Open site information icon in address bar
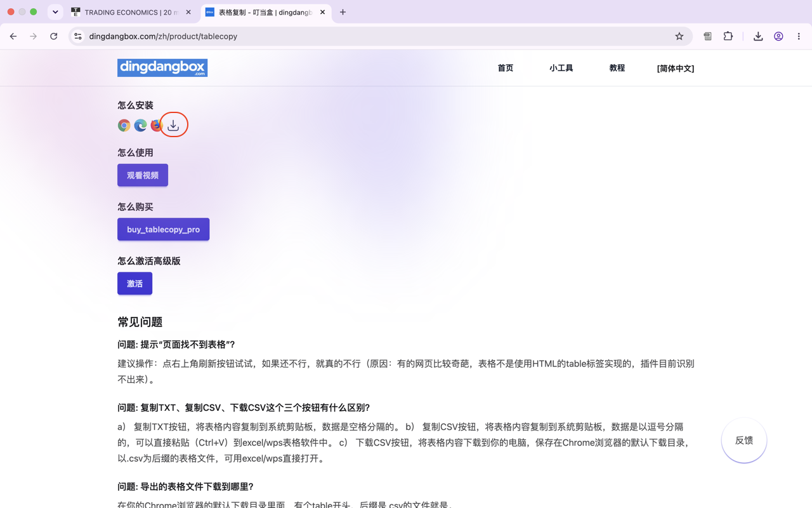Viewport: 812px width, 508px height. click(78, 36)
